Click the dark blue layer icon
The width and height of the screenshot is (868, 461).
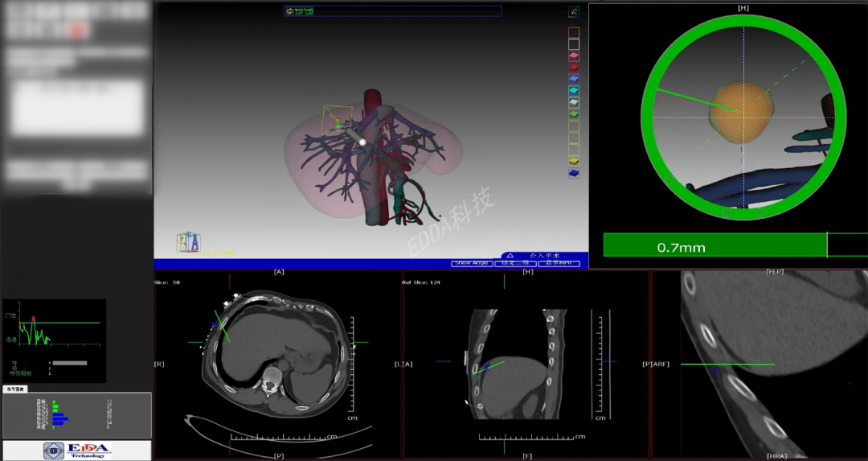click(574, 173)
